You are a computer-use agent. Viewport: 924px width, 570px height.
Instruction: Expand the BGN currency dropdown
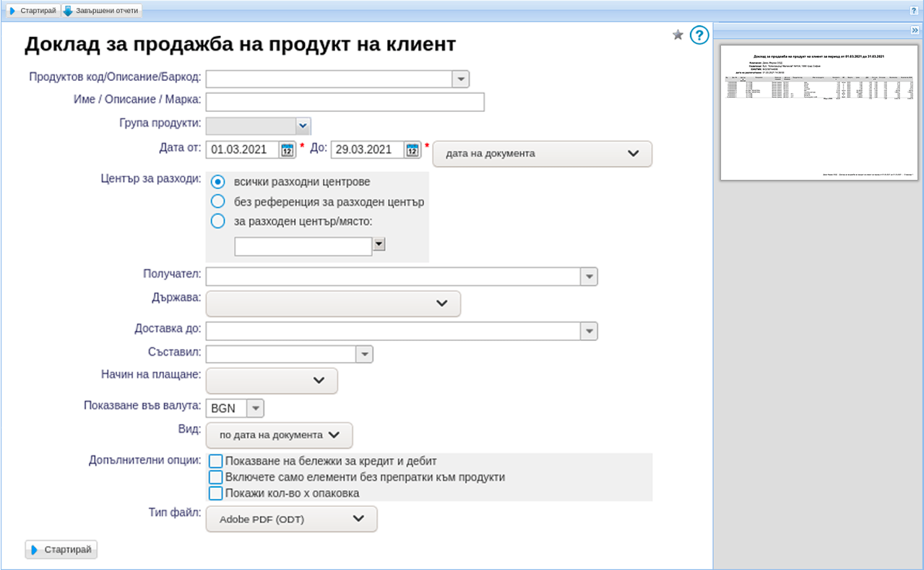(x=255, y=408)
